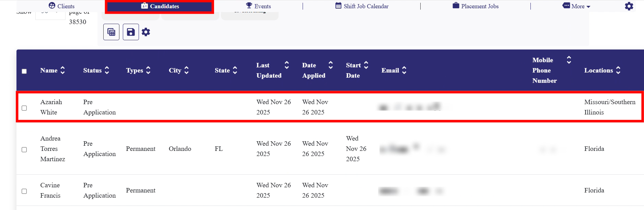Click the Events trophy icon
The image size is (644, 210).
(249, 5)
